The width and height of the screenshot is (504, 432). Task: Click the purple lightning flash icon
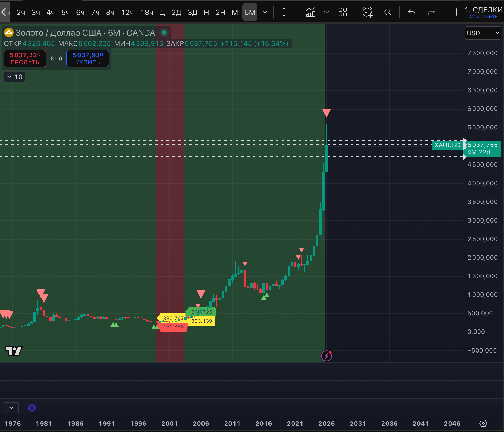coord(327,356)
